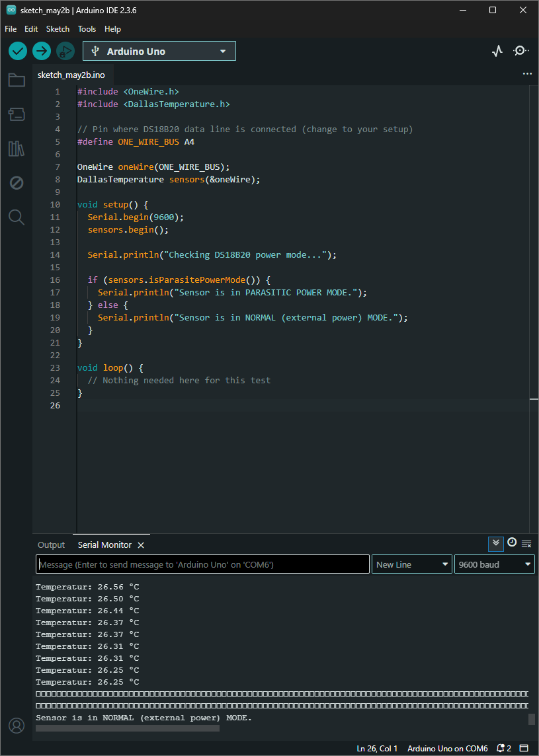Click the Upload arrow button
The height and width of the screenshot is (756, 539).
point(42,51)
